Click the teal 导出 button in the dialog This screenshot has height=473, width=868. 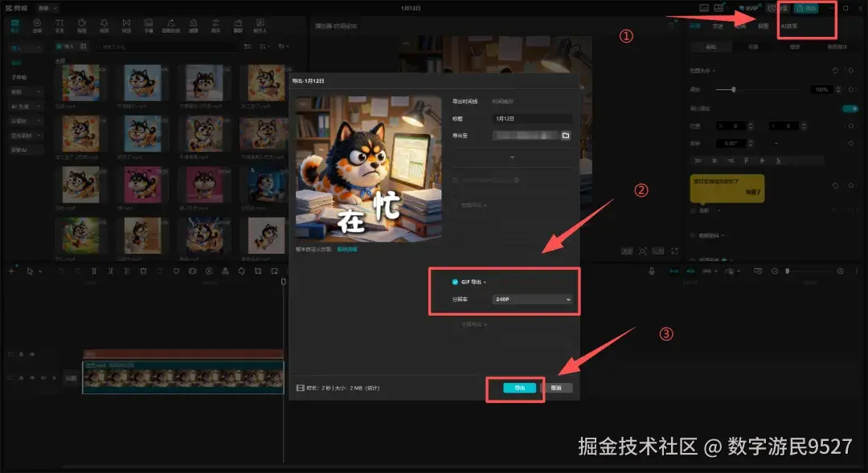520,388
